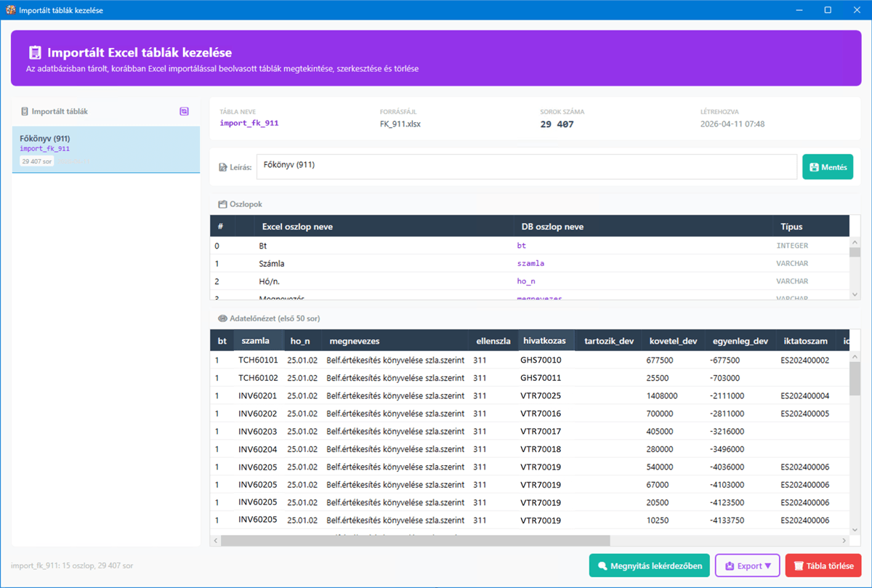Open the Export dropdown menu
Viewport: 872px width, 588px height.
coord(747,565)
